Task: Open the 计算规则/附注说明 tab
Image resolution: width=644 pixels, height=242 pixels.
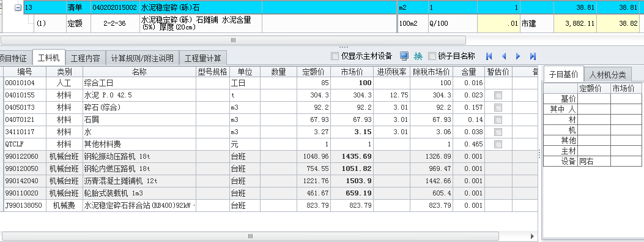Action: tap(142, 58)
